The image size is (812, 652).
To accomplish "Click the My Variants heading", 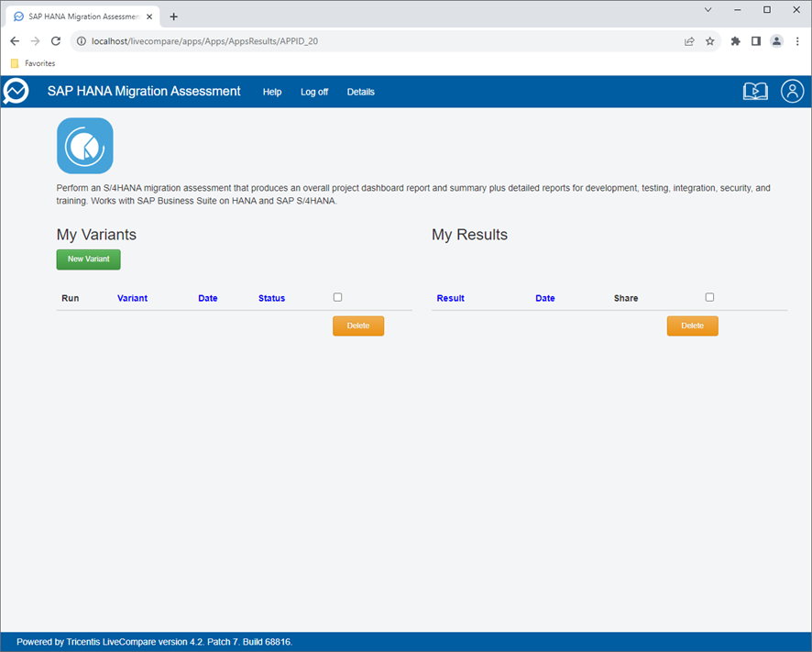I will pyautogui.click(x=96, y=235).
